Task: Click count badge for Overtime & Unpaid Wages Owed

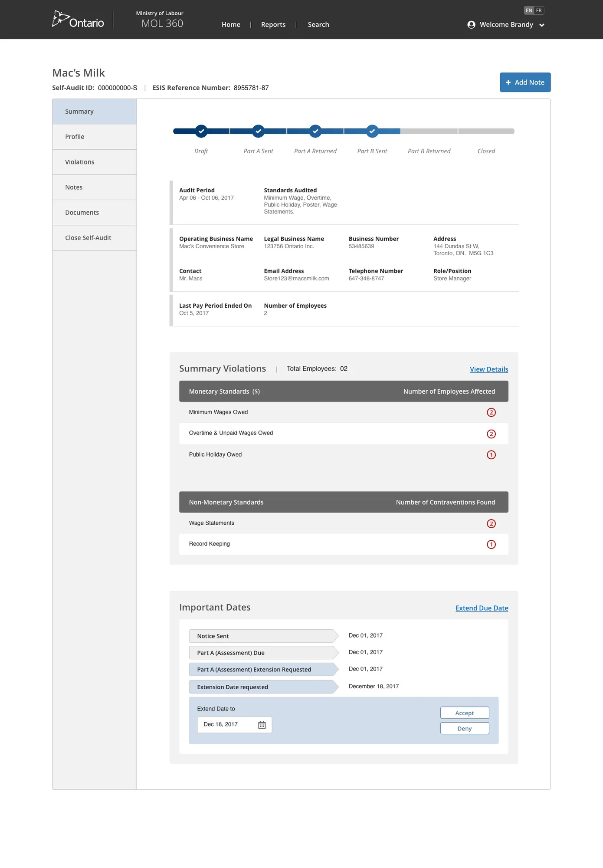Action: tap(491, 434)
